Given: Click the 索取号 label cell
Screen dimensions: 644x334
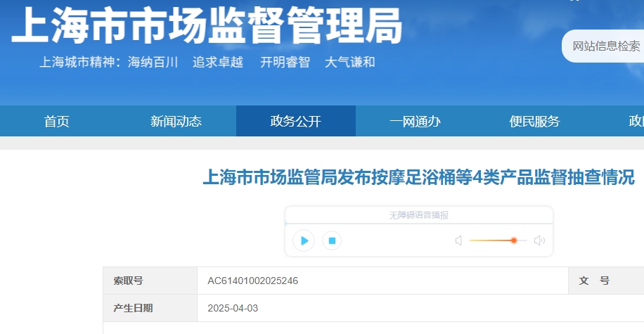Looking at the screenshot, I should [128, 281].
